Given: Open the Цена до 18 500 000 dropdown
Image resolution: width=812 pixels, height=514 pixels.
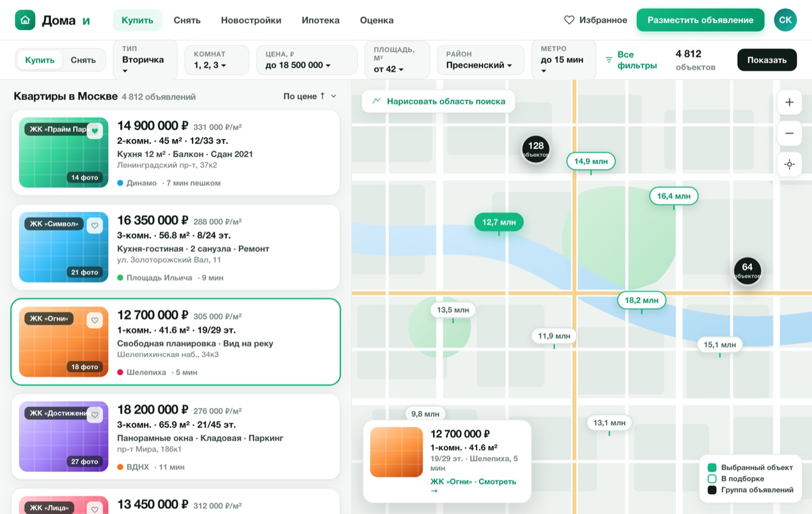Looking at the screenshot, I should [x=307, y=60].
